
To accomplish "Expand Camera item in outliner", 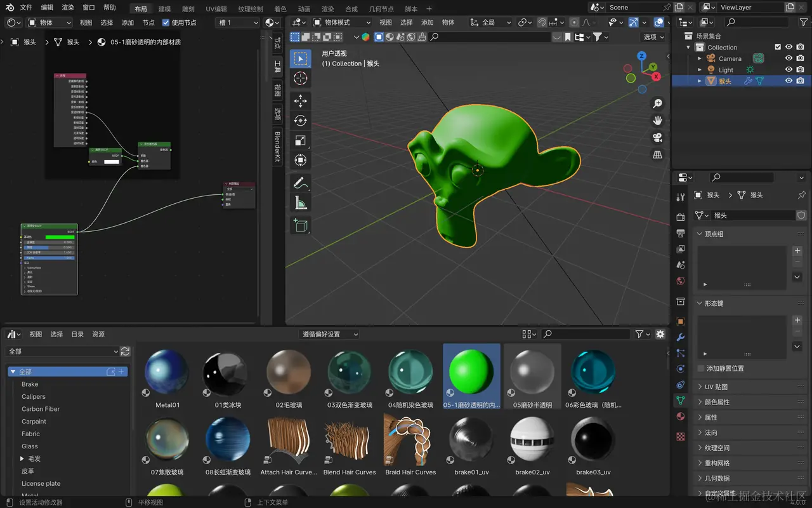I will click(700, 58).
